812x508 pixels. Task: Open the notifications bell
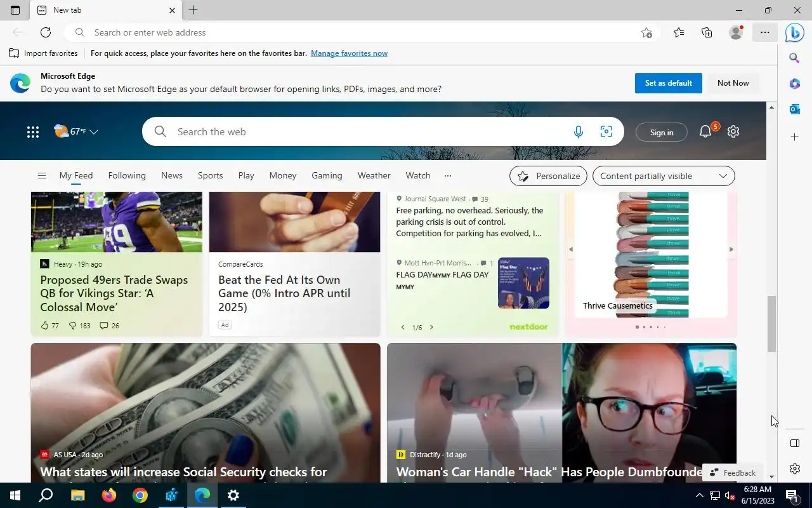(x=705, y=131)
